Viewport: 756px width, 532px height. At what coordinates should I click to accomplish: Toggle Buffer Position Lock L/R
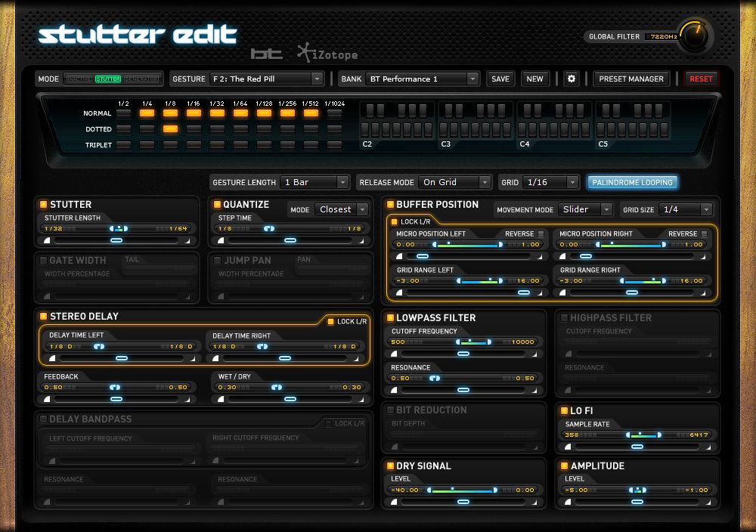click(x=395, y=221)
